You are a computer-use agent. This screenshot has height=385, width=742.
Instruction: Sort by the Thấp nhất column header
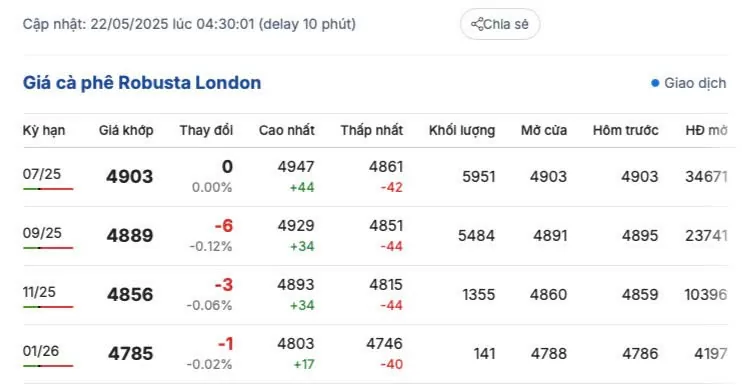click(x=371, y=131)
